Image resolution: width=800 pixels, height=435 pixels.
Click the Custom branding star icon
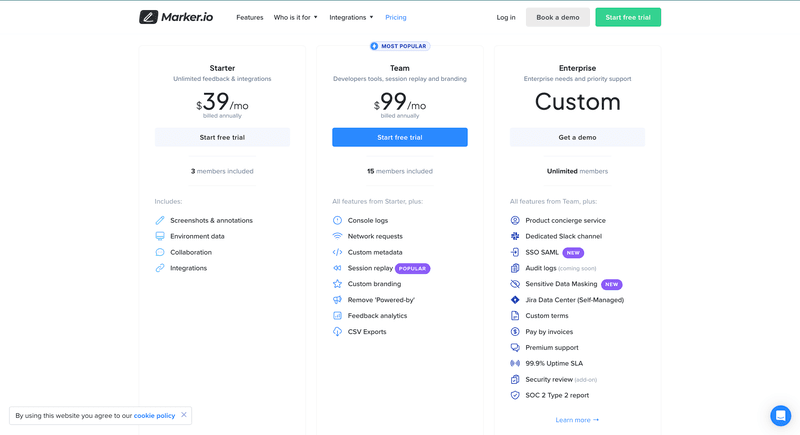pyautogui.click(x=338, y=284)
